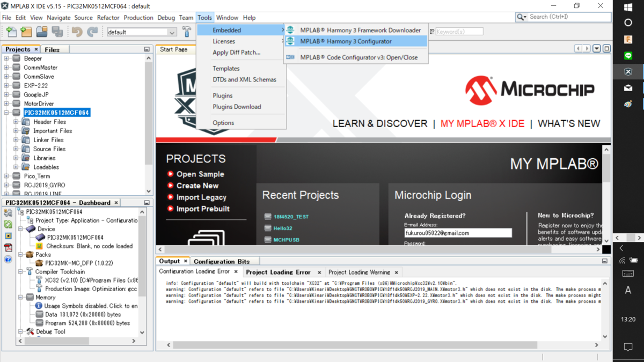Expand the Source Files folder
Viewport: 644px width, 362px height.
16,149
